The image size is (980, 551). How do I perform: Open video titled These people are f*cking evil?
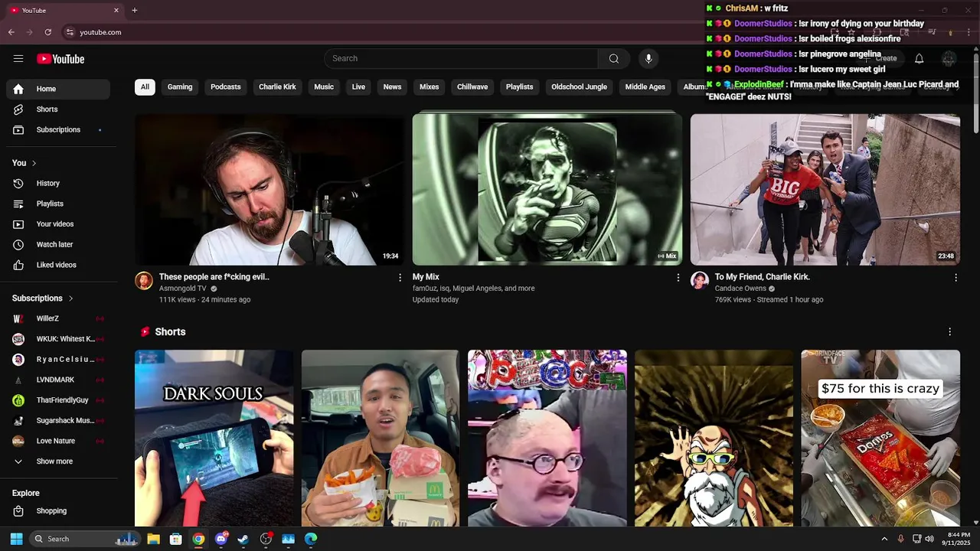(x=214, y=277)
